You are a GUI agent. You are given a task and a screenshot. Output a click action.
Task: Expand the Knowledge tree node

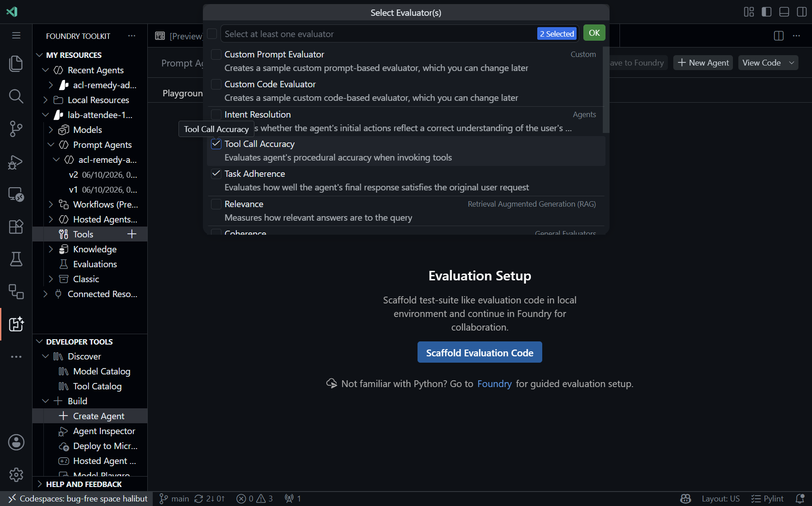[x=51, y=249]
